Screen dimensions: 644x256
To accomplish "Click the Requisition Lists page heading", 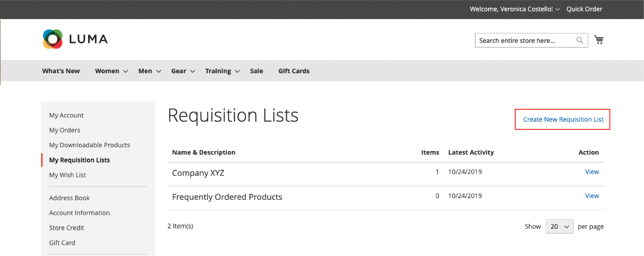I will point(233,116).
